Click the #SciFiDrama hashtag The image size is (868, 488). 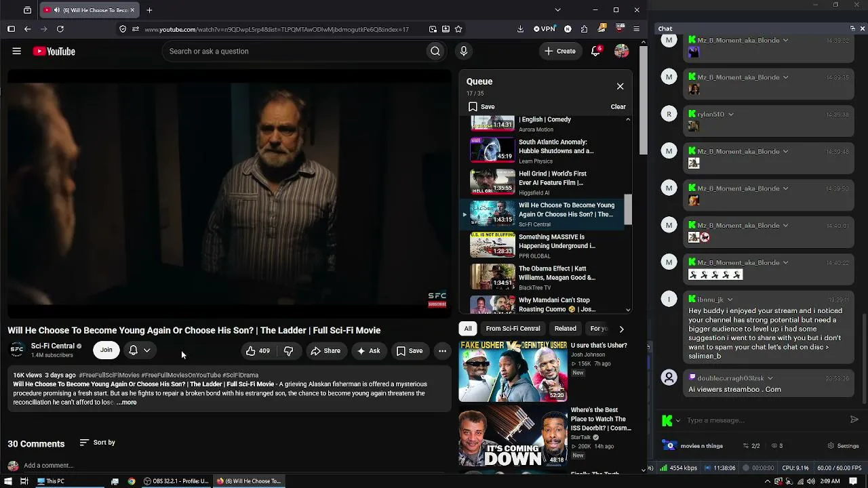240,375
